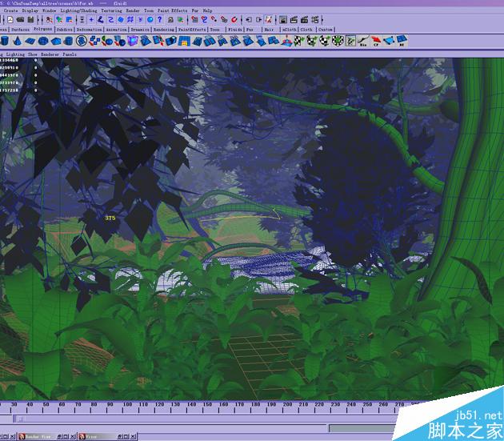
Task: Click the snap magnet icon
Action: (234, 20)
